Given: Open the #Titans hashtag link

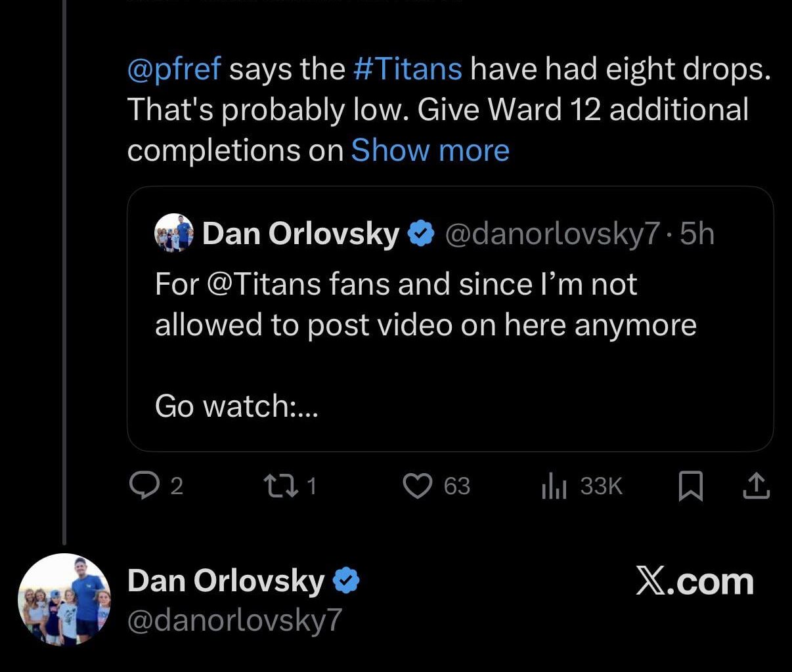Looking at the screenshot, I should (x=407, y=69).
